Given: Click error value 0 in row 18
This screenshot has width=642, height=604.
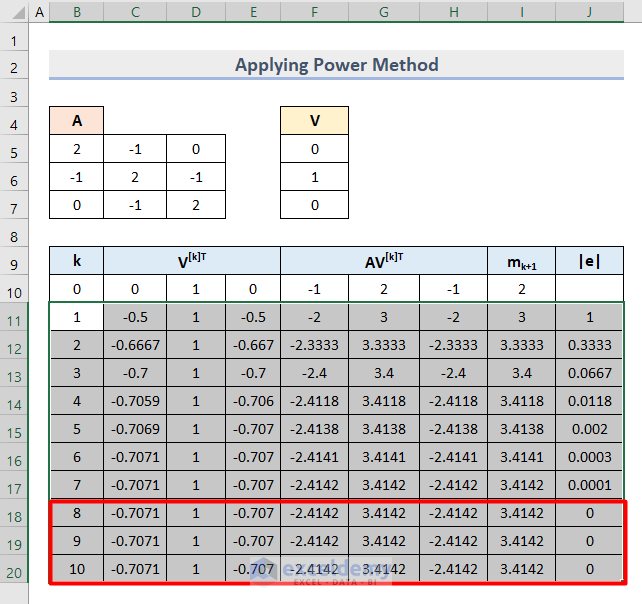Looking at the screenshot, I should [590, 513].
